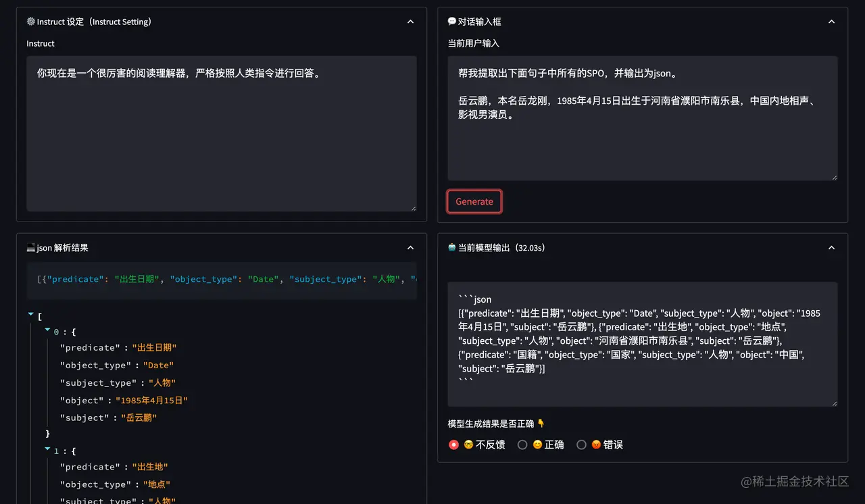Collapse the 对话输入框 panel
This screenshot has height=504, width=865.
click(831, 22)
